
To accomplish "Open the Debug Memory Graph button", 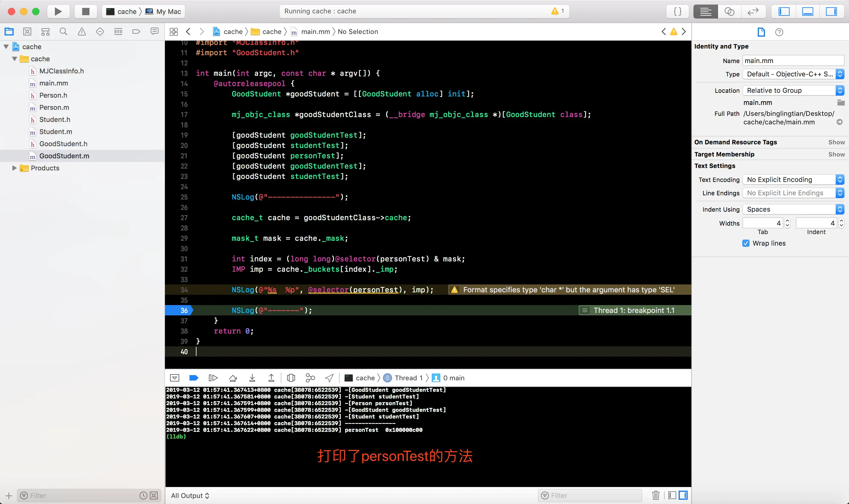I will click(x=310, y=378).
